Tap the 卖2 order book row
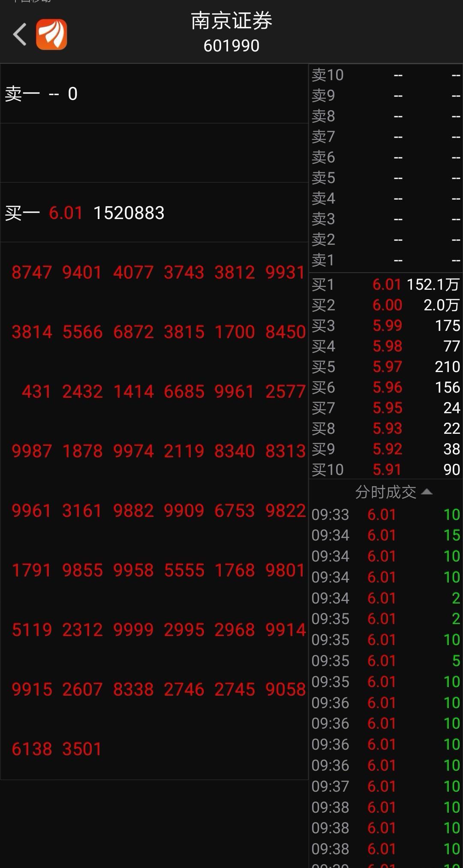This screenshot has height=868, width=463. point(386,240)
